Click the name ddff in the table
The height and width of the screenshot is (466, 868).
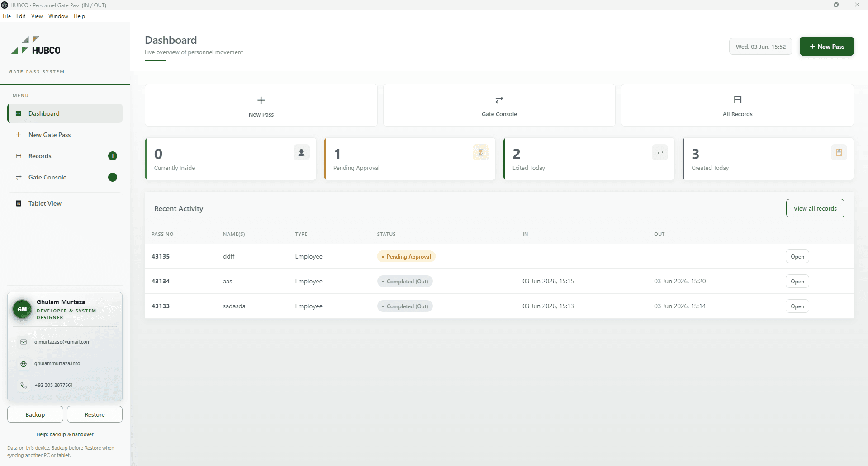tap(229, 256)
